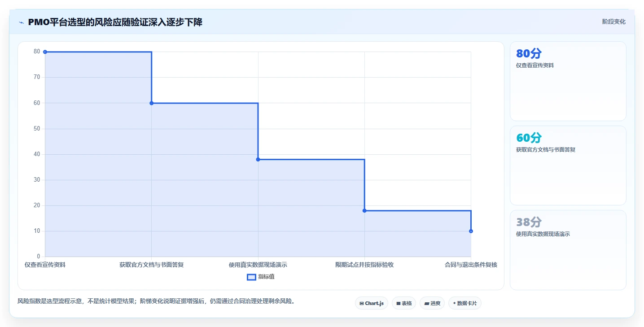Click the data point at value 10
The height and width of the screenshot is (327, 644).
tap(471, 231)
